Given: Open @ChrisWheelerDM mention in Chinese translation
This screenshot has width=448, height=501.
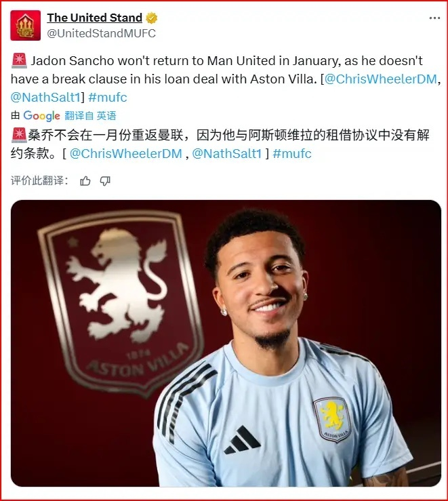Looking at the screenshot, I should click(x=126, y=154).
